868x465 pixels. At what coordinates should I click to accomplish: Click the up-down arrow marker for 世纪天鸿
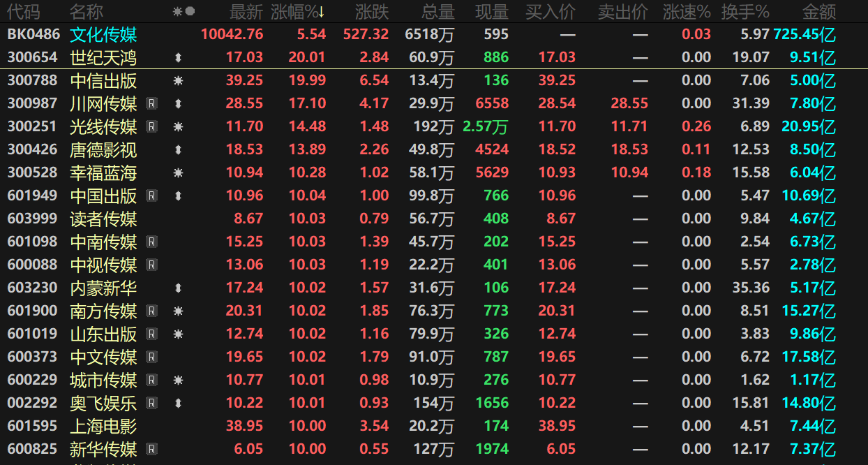[x=178, y=58]
